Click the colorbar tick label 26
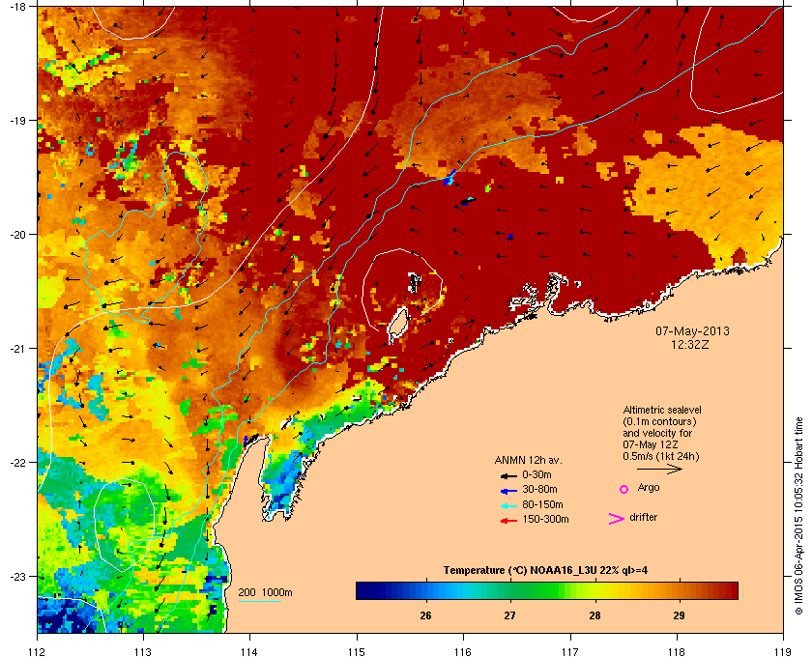 [x=425, y=616]
